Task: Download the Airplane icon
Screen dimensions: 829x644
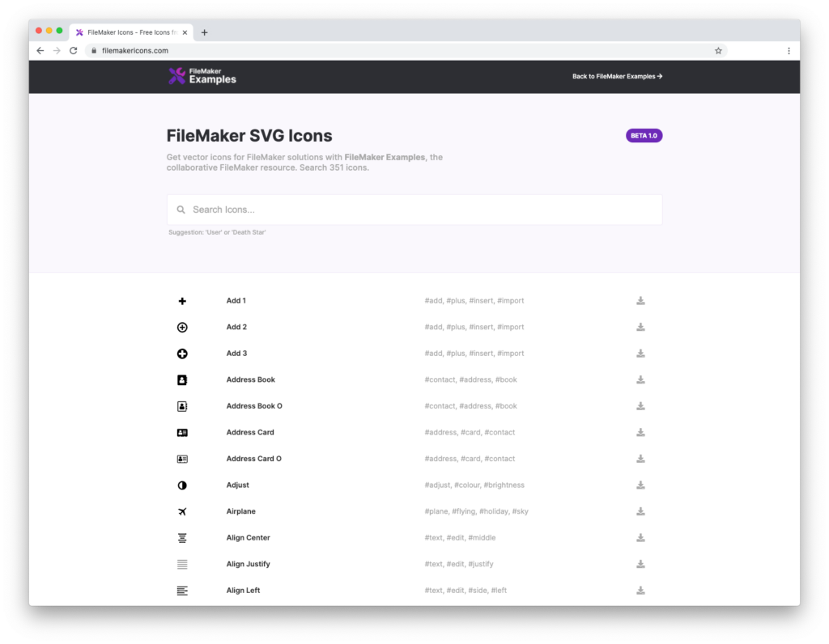Action: [640, 511]
